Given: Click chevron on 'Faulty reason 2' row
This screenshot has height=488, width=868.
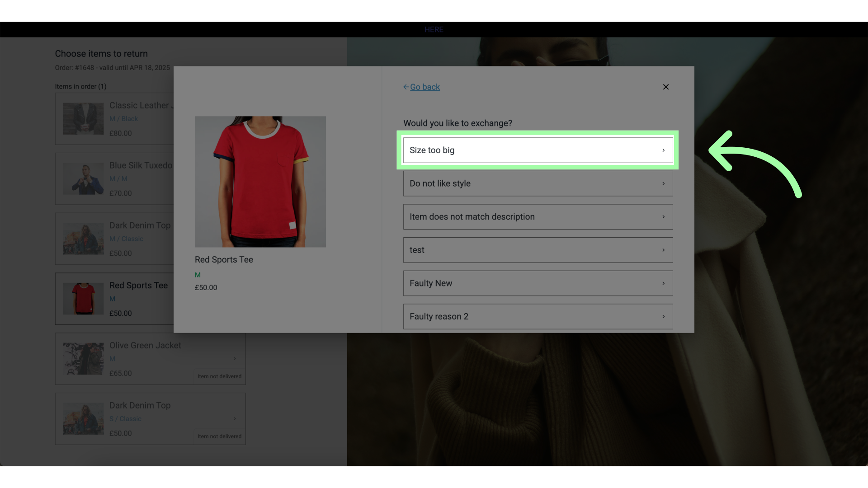Looking at the screenshot, I should 663,316.
